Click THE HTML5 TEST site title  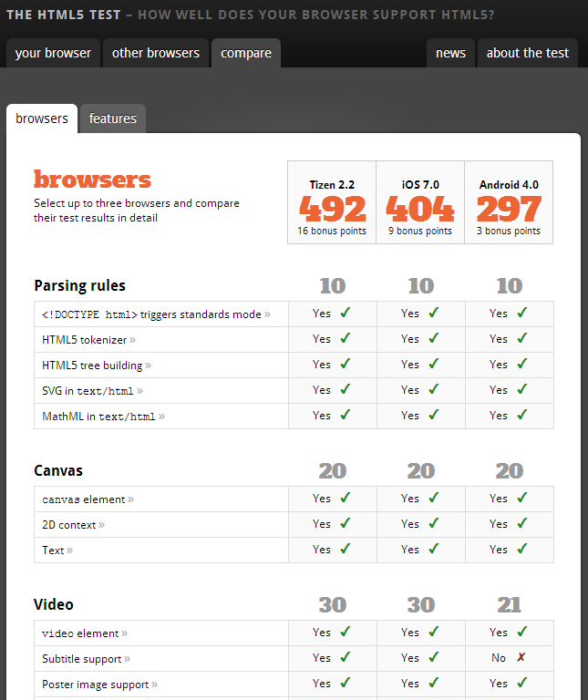tap(64, 15)
